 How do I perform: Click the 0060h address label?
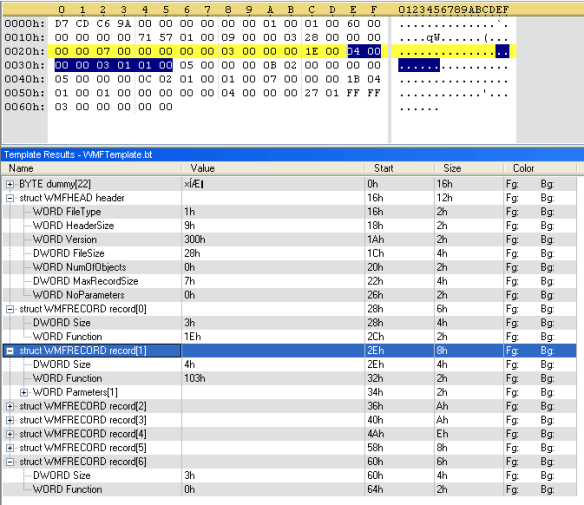[x=25, y=107]
